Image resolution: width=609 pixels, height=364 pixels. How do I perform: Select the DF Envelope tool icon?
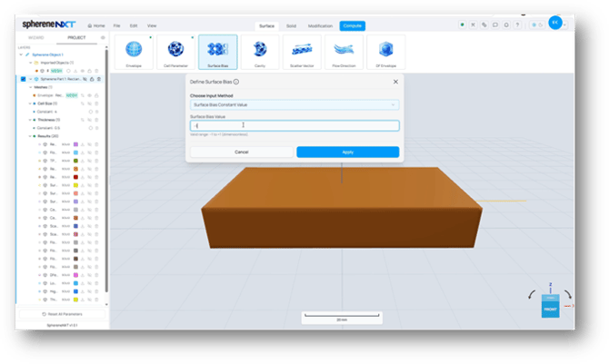(x=385, y=52)
